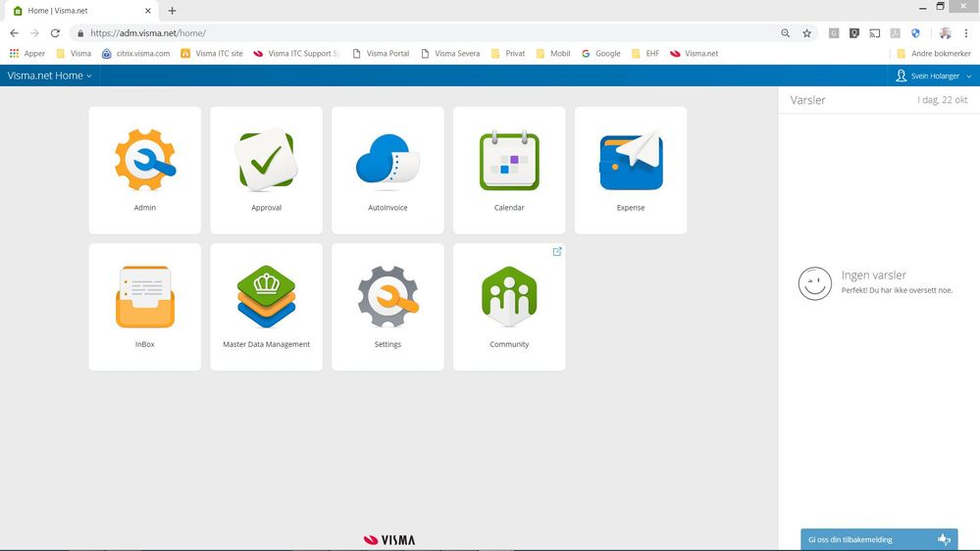Click the external link icon on Community tile
The height and width of the screenshot is (551, 980).
point(557,252)
